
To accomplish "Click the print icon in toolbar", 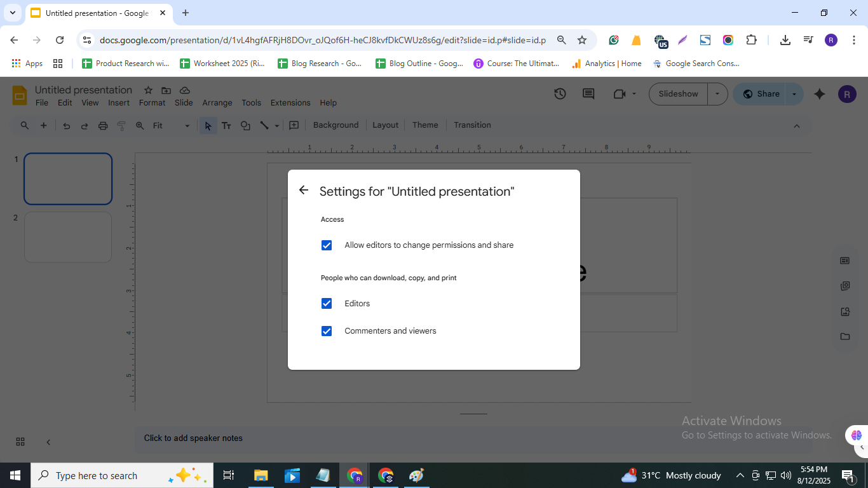I will click(x=103, y=126).
